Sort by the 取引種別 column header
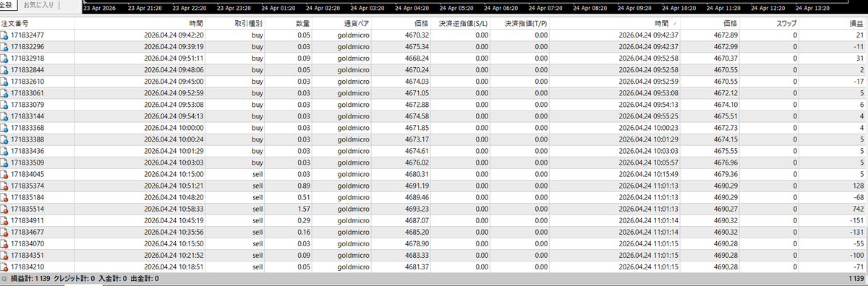 (x=248, y=24)
